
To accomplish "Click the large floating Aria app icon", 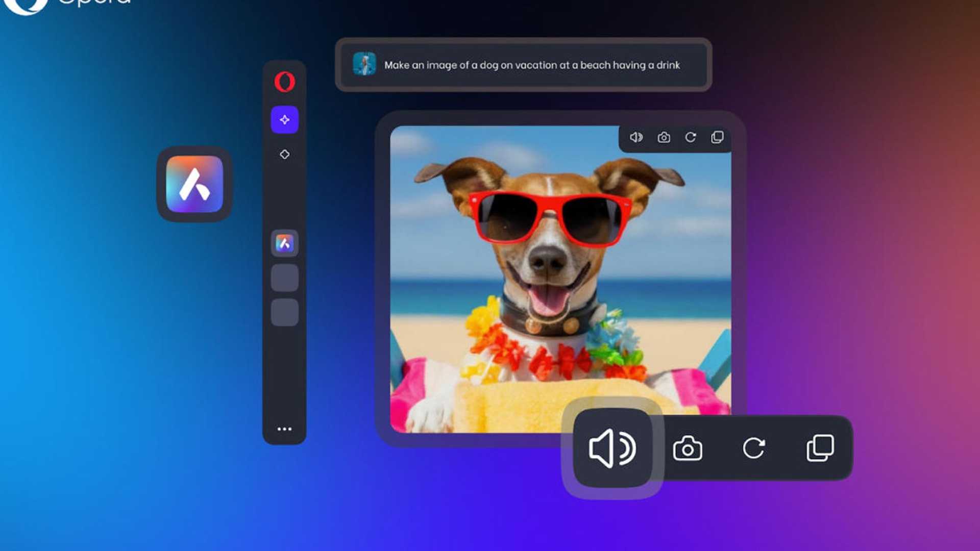I will [x=194, y=184].
